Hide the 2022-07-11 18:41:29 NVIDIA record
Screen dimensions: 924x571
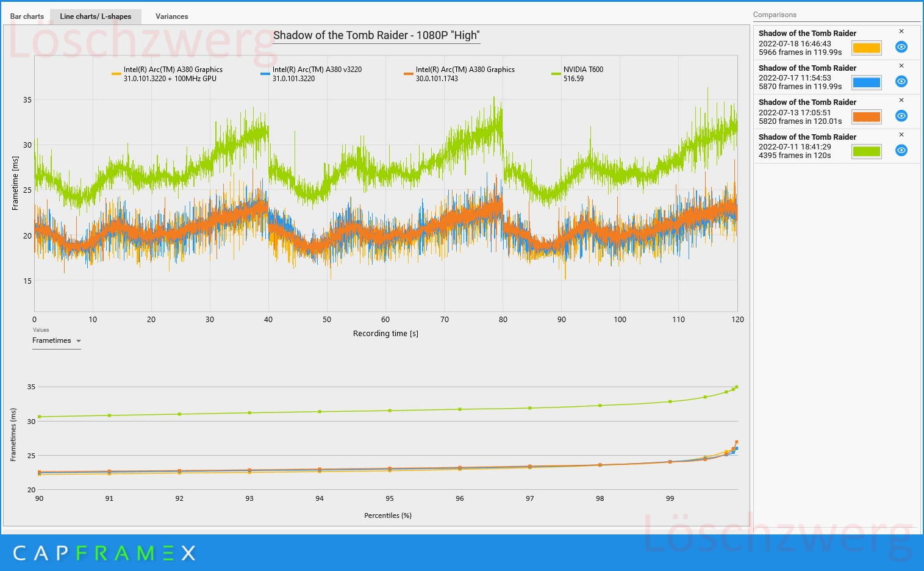901,151
